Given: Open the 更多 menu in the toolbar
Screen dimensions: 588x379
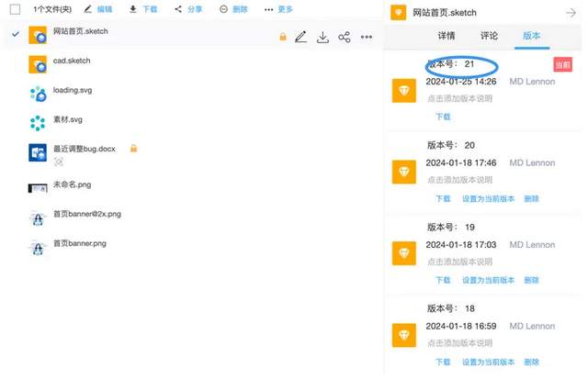Looking at the screenshot, I should (278, 9).
